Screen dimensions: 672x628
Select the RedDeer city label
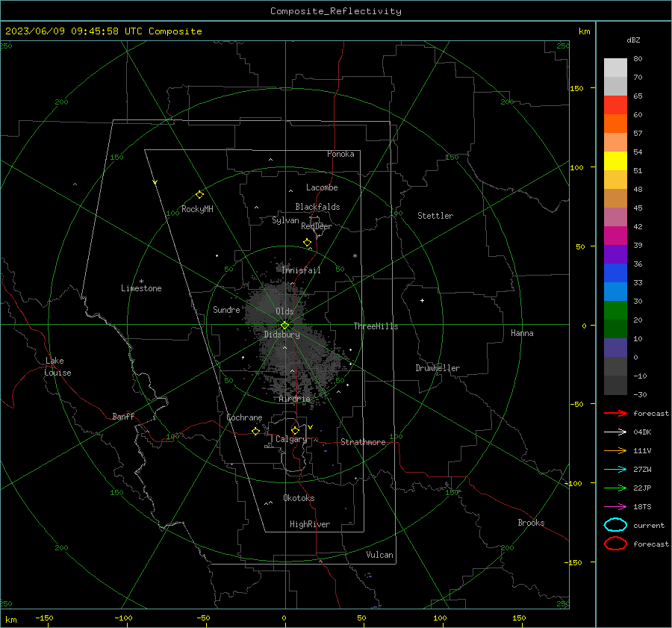pos(317,226)
